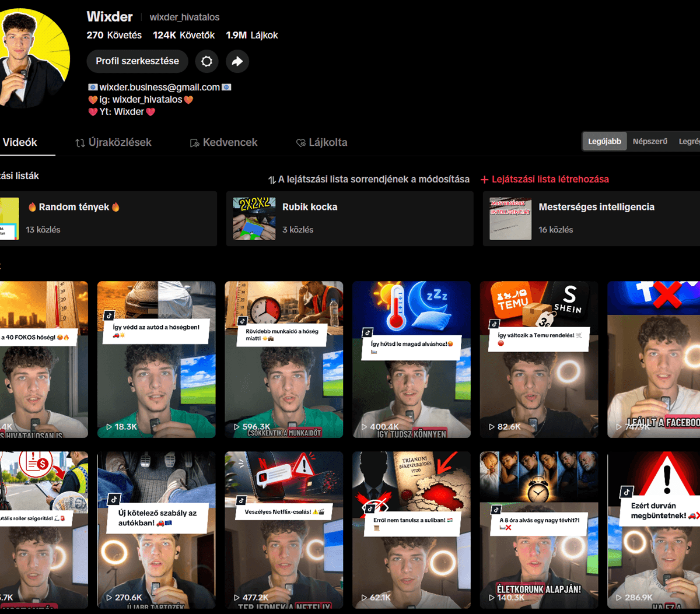This screenshot has width=700, height=614.
Task: Switch to the Lájkolta tab
Action: point(321,142)
